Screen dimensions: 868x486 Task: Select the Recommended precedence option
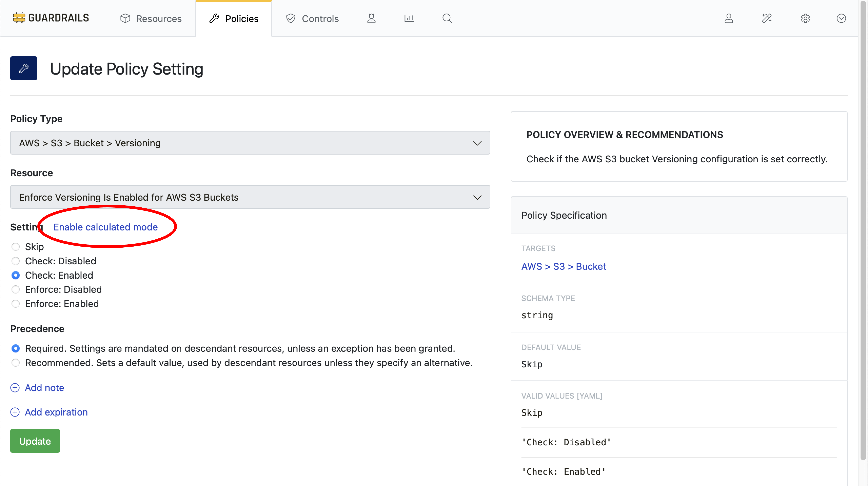point(15,363)
